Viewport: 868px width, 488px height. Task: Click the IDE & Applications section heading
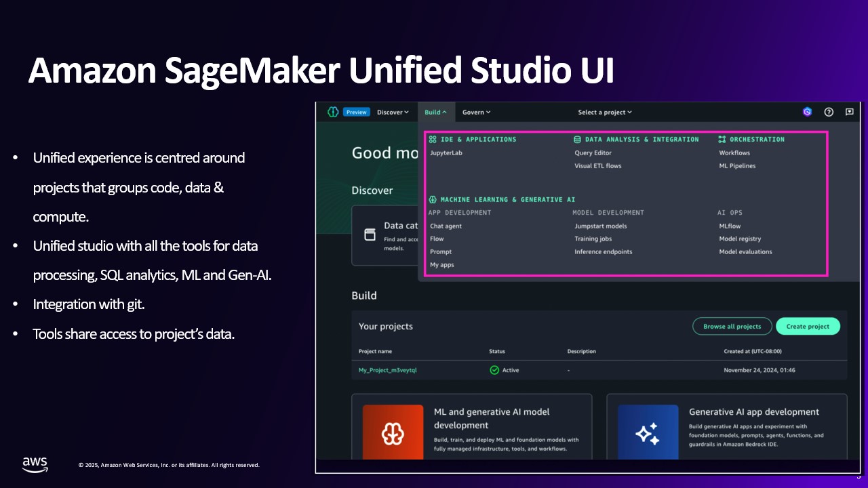tap(478, 140)
